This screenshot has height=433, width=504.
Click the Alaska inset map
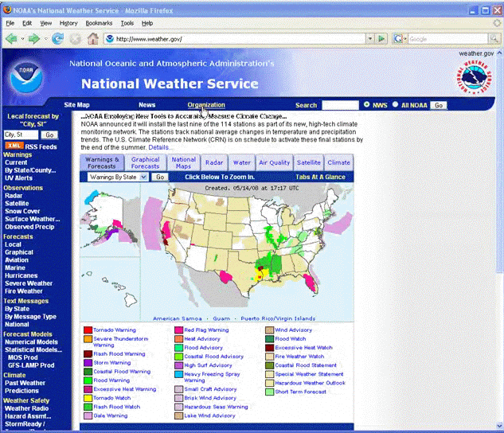coord(110,220)
